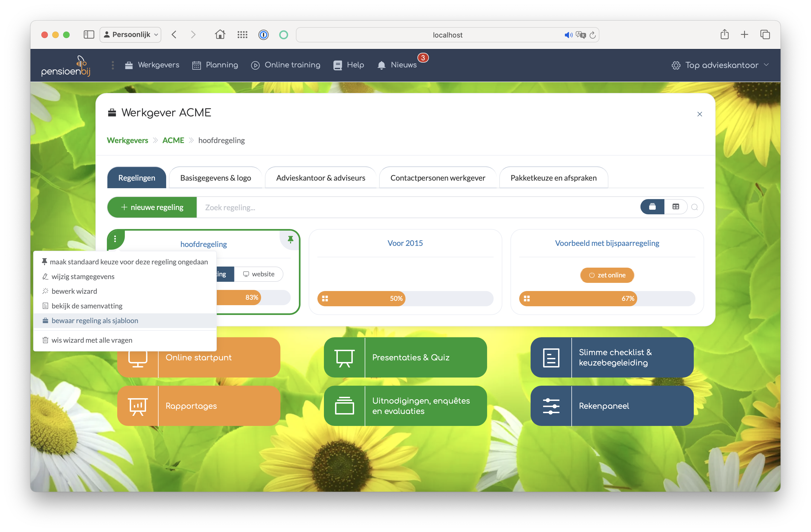Toggle the Safari sidebar
811x532 pixels.
pyautogui.click(x=89, y=35)
